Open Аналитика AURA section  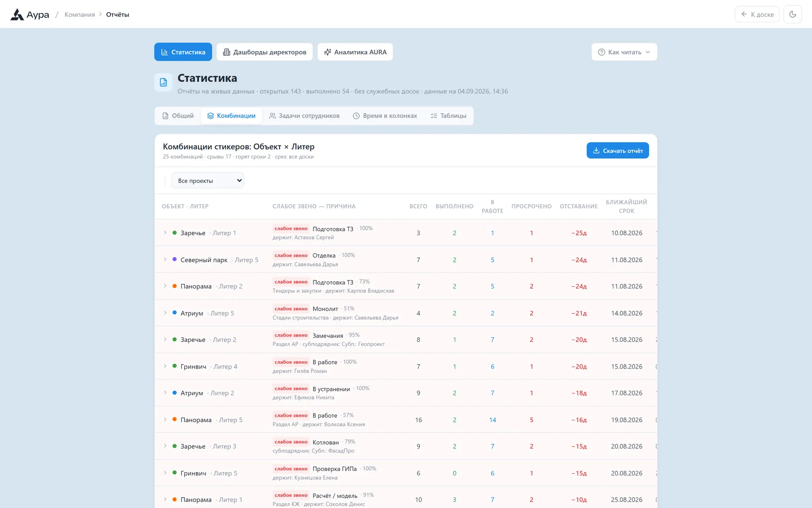coord(355,52)
